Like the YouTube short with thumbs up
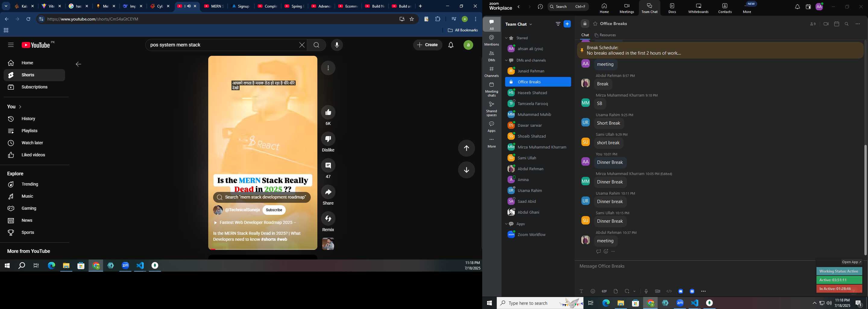The height and width of the screenshot is (309, 868). 328,112
